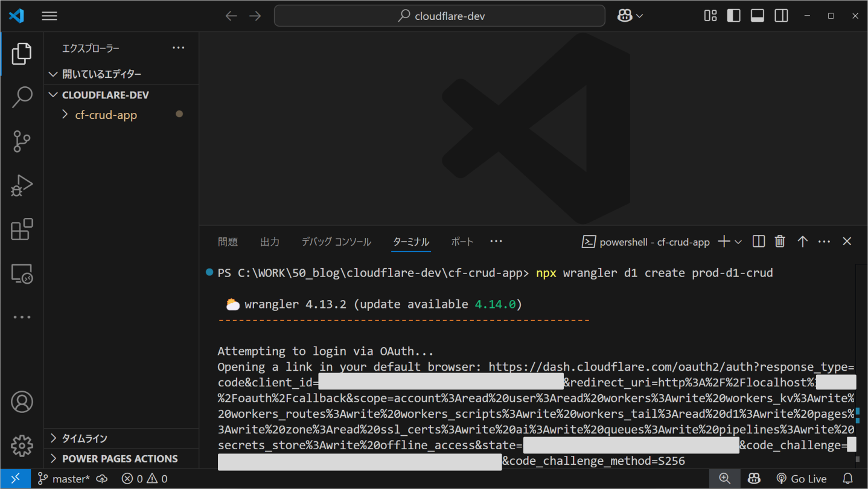Click the エクスプローラー sidebar title
The image size is (868, 489).
pyautogui.click(x=91, y=48)
